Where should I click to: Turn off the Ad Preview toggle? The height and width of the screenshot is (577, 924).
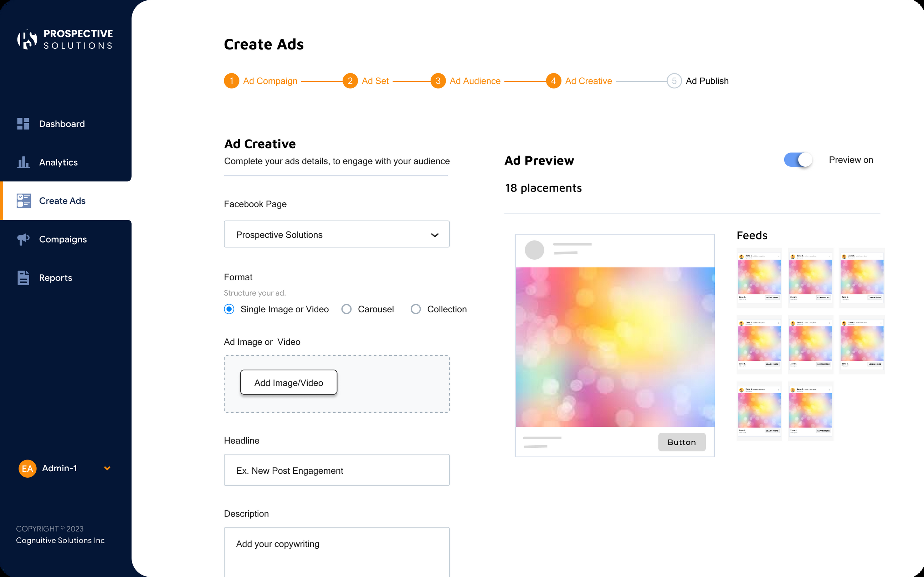tap(798, 160)
